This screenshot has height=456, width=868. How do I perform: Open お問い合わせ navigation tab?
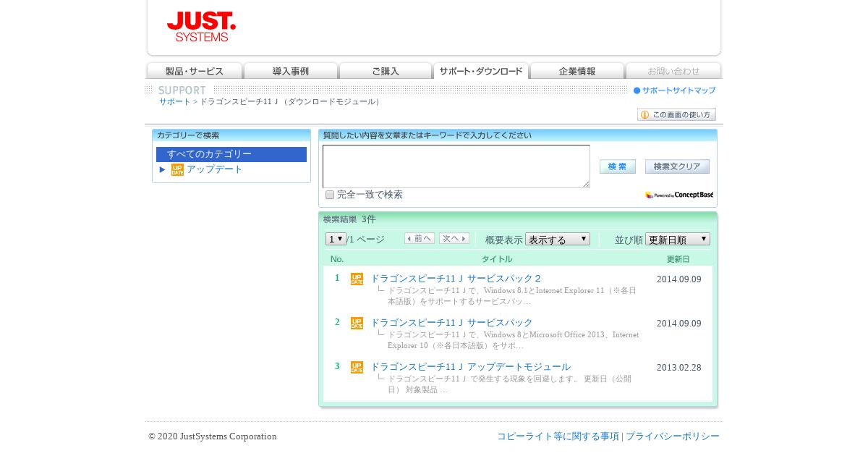coord(673,71)
